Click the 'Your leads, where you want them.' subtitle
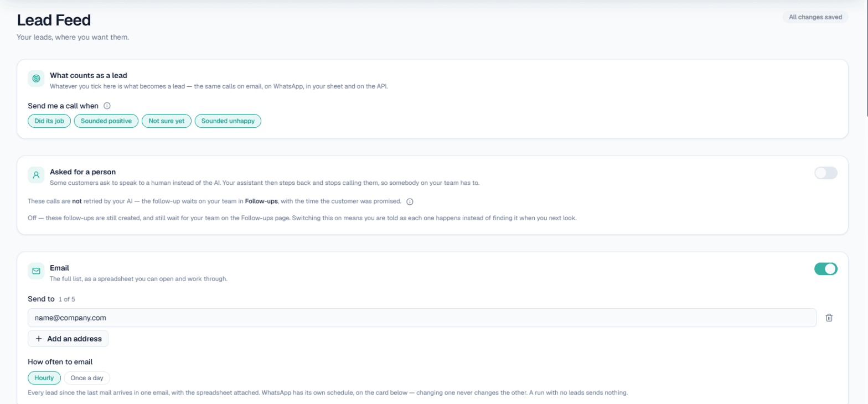Viewport: 868px width, 404px height. pos(73,38)
